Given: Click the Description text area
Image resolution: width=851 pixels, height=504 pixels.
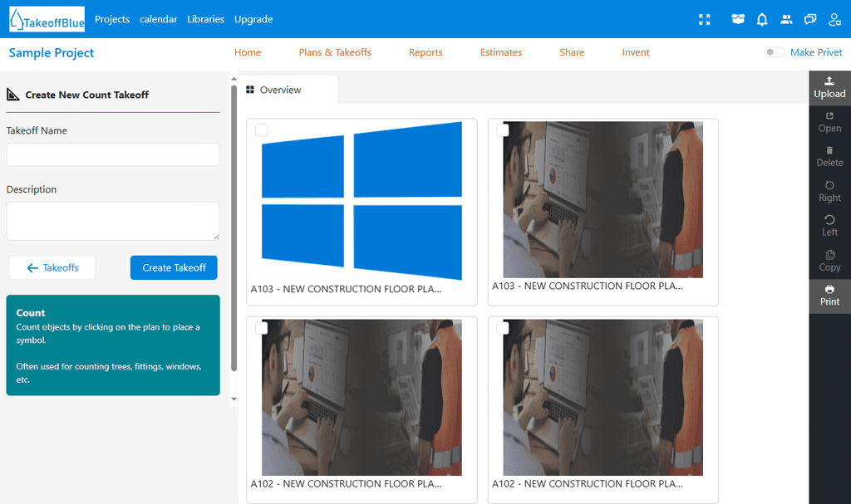Looking at the screenshot, I should pyautogui.click(x=113, y=221).
